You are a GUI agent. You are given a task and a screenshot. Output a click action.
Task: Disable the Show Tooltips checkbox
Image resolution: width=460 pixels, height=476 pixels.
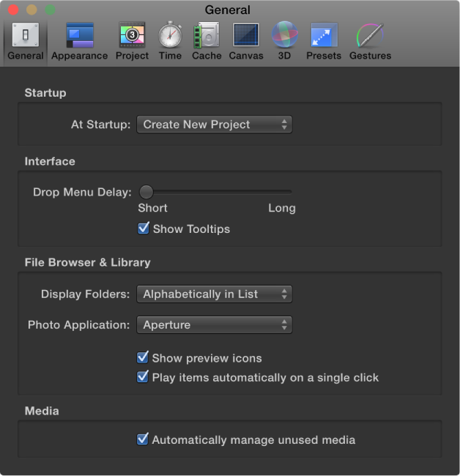144,228
